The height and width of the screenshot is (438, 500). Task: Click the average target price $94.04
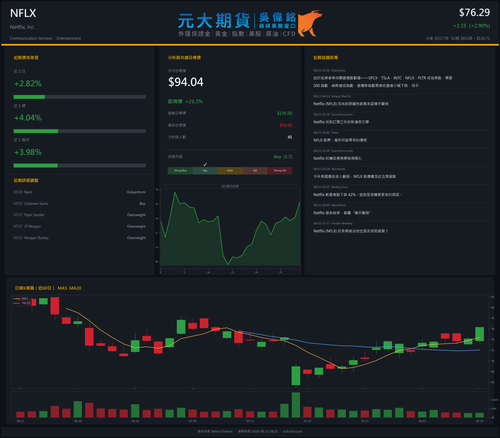point(186,82)
